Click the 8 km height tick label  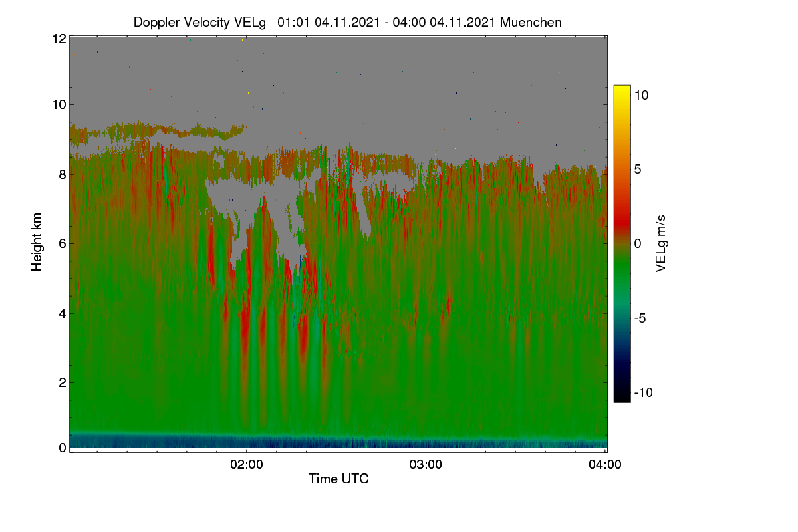pyautogui.click(x=63, y=174)
